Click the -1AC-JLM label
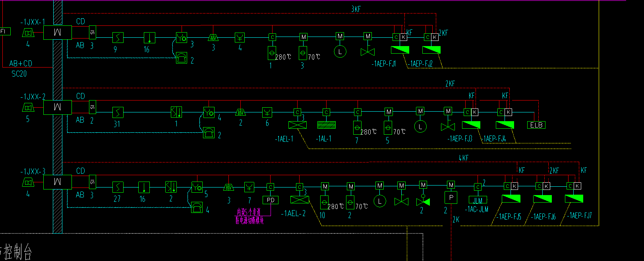The image size is (644, 261). coord(477,209)
